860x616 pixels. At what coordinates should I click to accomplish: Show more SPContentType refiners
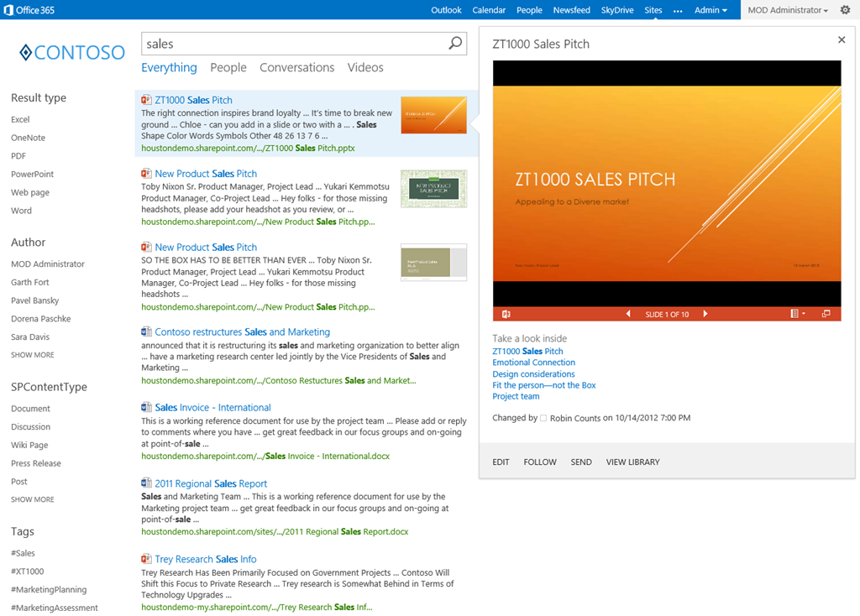click(x=33, y=500)
